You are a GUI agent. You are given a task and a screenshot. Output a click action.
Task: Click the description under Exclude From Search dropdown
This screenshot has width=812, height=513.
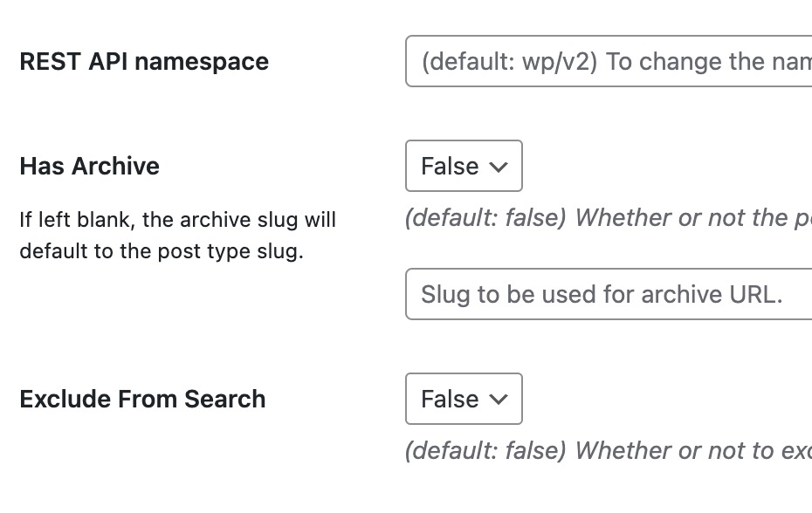[x=608, y=451]
